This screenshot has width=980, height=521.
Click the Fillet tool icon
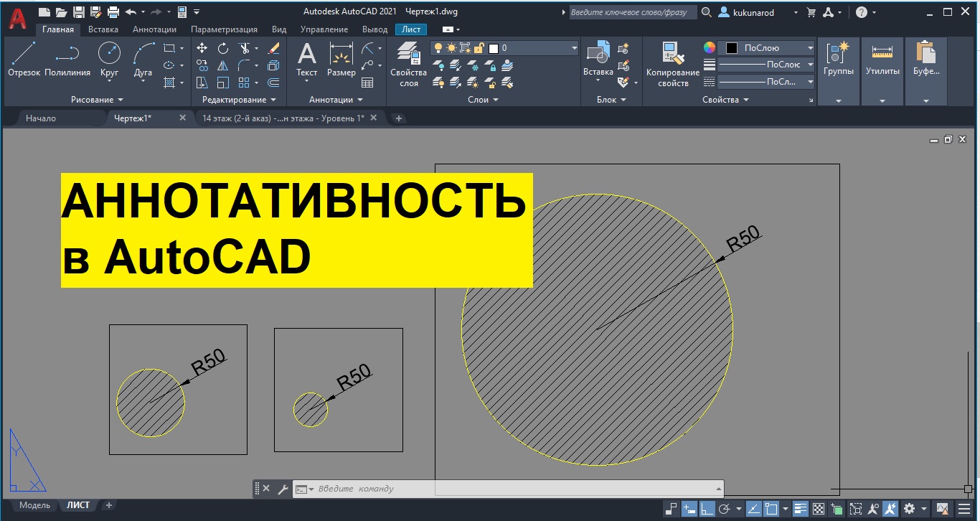(245, 65)
